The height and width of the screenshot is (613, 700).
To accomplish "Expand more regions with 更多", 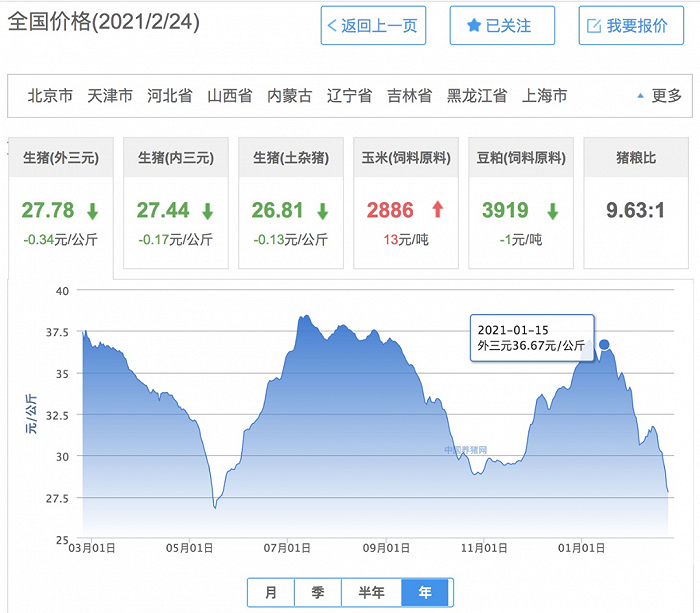I will click(x=667, y=96).
